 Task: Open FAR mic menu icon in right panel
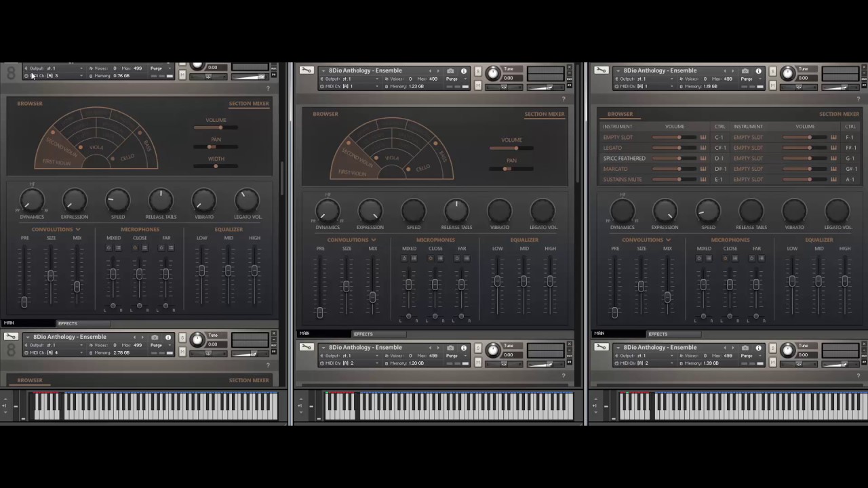click(x=761, y=258)
